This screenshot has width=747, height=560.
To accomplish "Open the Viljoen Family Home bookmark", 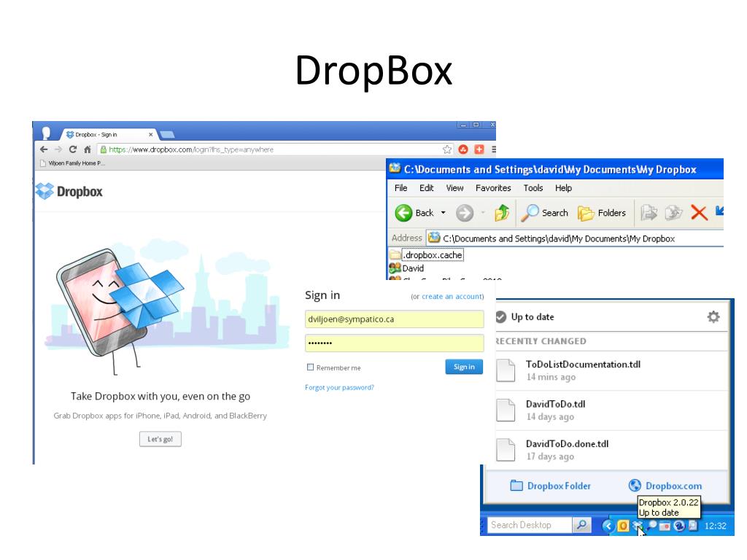I will [73, 163].
